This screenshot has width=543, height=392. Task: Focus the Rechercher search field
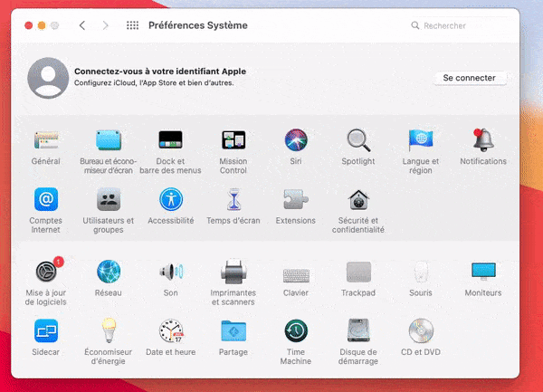459,25
